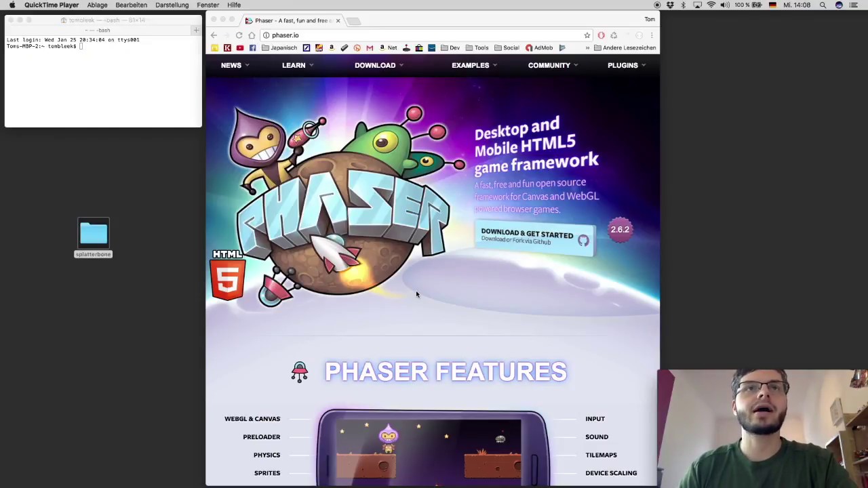
Task: Open the YouTube bookmark icon
Action: pos(240,47)
